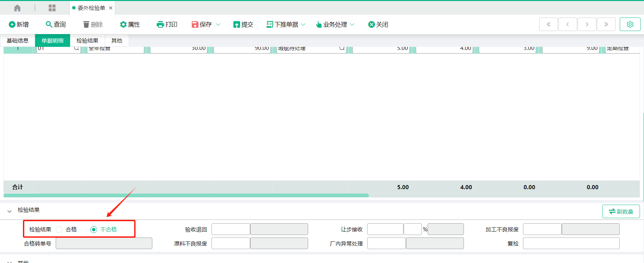This screenshot has height=263, width=644.
Task: Expand the 下推单据 dropdown arrow
Action: coord(303,24)
